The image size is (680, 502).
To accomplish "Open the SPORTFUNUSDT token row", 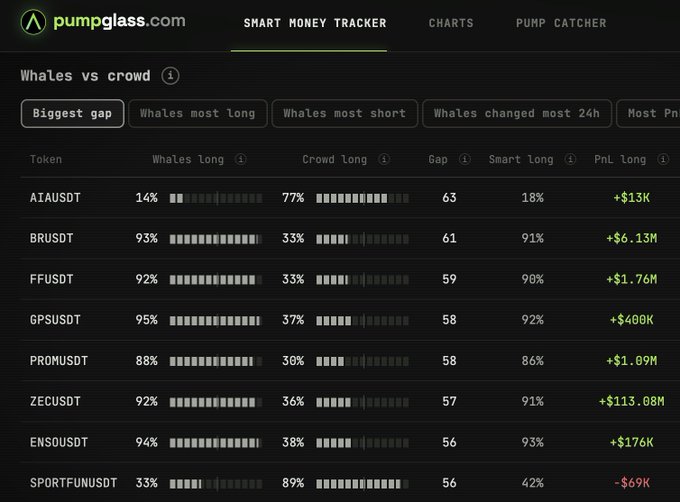I will [350, 482].
